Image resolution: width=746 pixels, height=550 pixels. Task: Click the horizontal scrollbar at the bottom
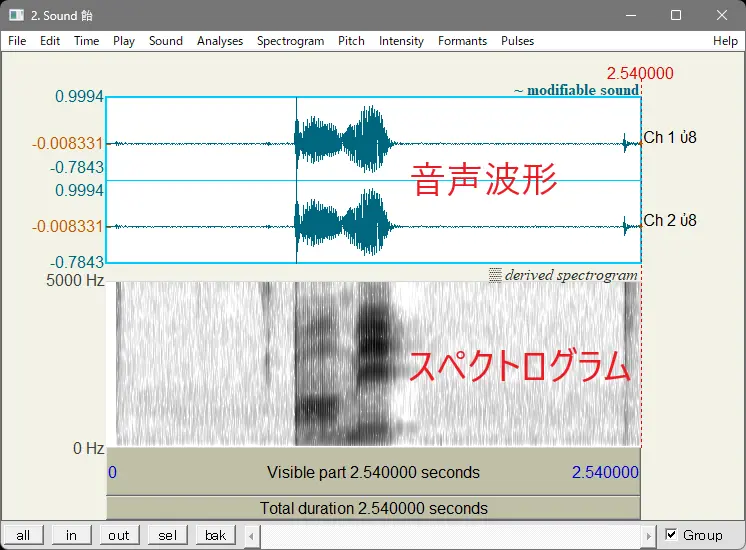pos(450,536)
